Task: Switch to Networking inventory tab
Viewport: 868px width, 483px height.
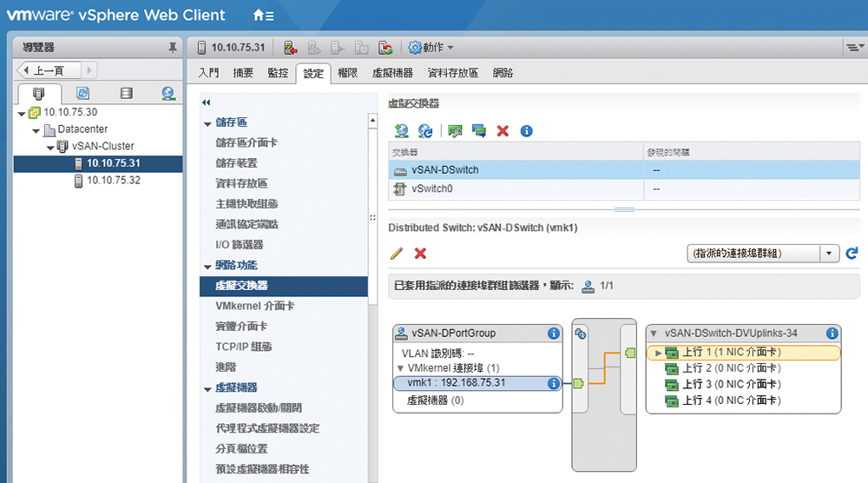Action: (168, 93)
